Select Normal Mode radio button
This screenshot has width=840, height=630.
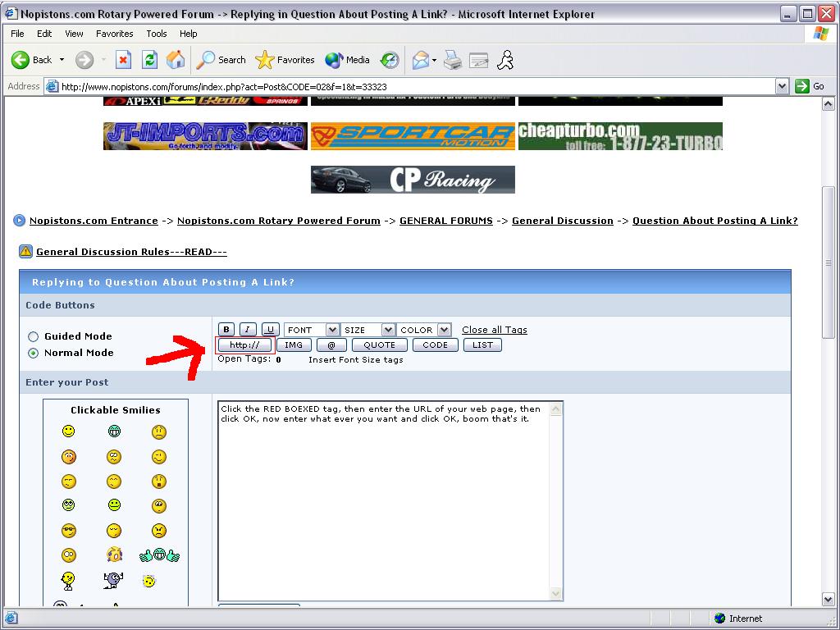click(x=34, y=353)
